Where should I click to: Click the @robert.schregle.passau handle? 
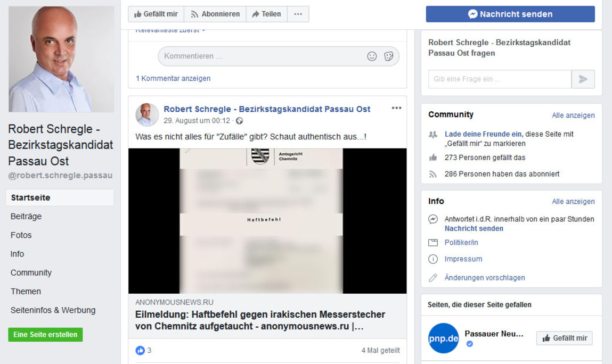pos(60,176)
